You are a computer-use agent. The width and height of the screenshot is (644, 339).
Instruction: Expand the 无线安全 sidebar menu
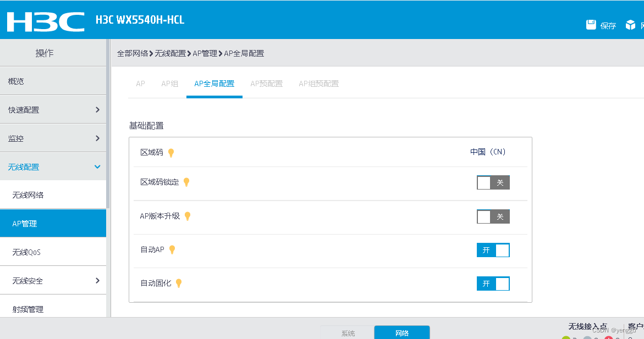tap(53, 280)
